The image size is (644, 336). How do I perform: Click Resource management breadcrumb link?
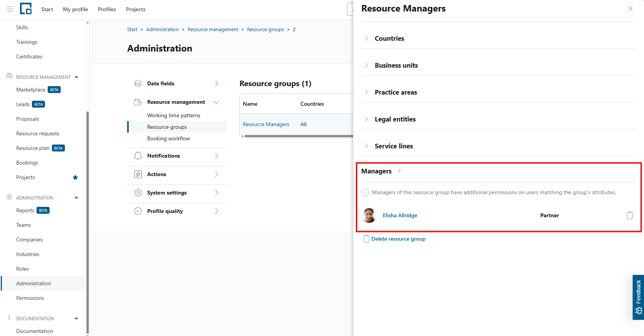(213, 29)
